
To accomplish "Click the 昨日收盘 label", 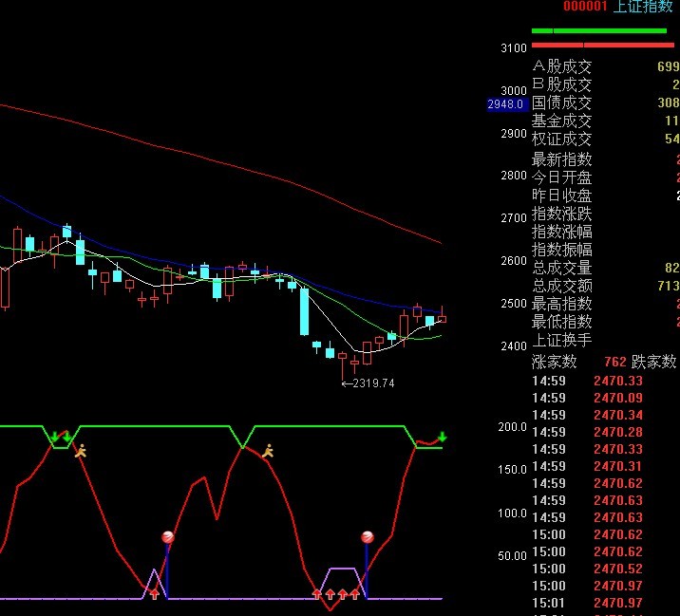I will (x=561, y=196).
